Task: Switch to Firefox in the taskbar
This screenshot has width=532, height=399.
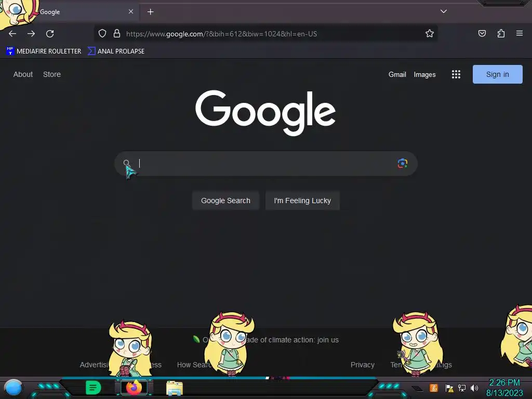Action: (x=134, y=388)
